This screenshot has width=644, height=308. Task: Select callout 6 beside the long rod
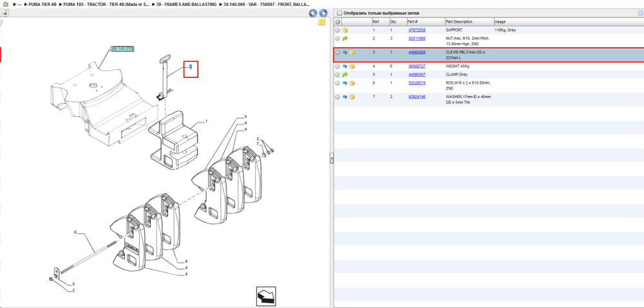click(75, 233)
